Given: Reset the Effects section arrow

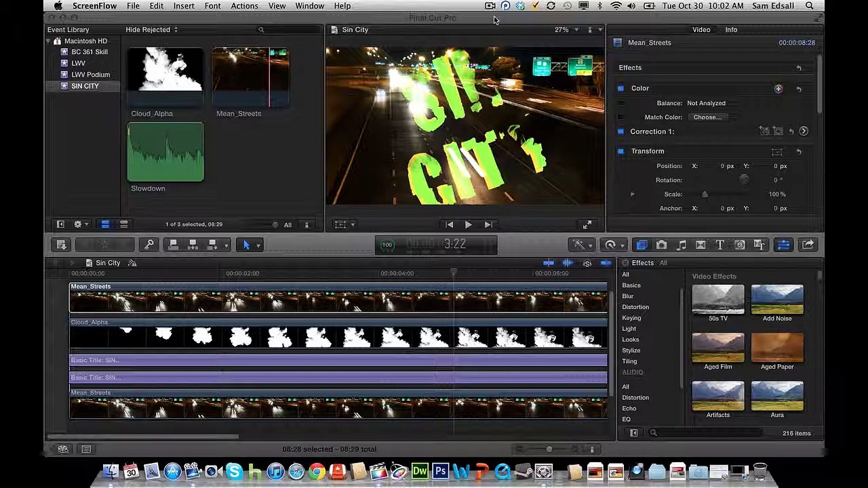Looking at the screenshot, I should pos(799,68).
